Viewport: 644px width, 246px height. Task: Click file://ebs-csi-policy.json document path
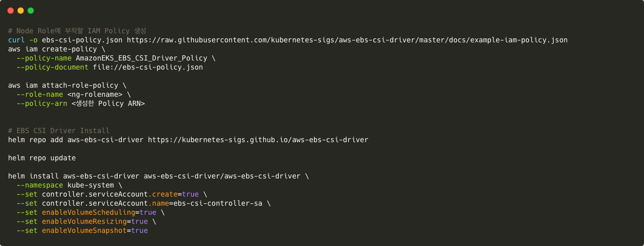[x=148, y=67]
